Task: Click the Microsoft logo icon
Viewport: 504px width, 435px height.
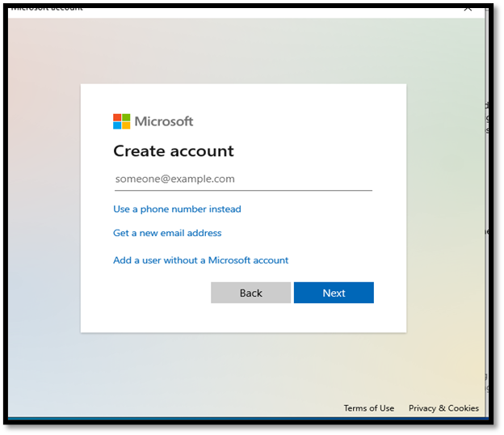Action: [x=121, y=121]
